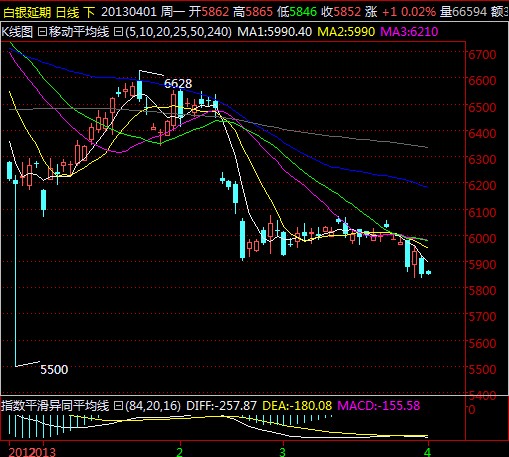Viewport: 509px width, 457px height.
Task: Click the DIFF:-257.87 value
Action: coord(221,406)
